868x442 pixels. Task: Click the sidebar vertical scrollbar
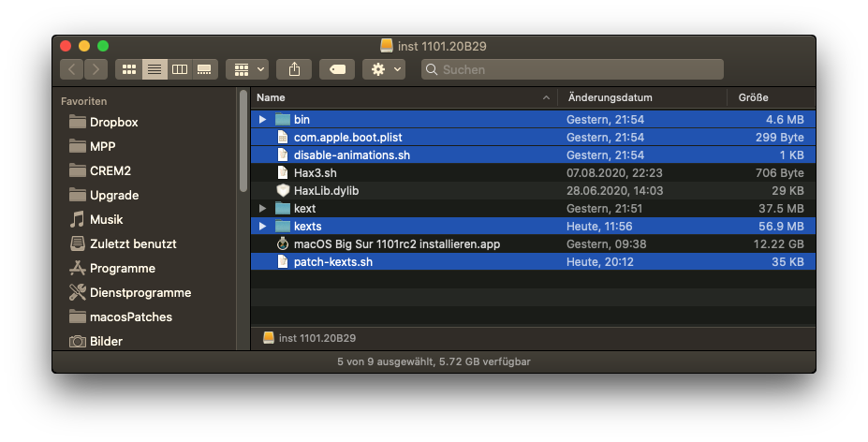(243, 141)
